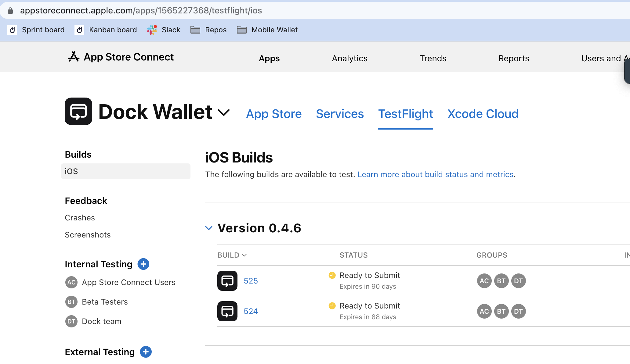Add a new Internal Testing group
The width and height of the screenshot is (630, 364).
pos(143,264)
